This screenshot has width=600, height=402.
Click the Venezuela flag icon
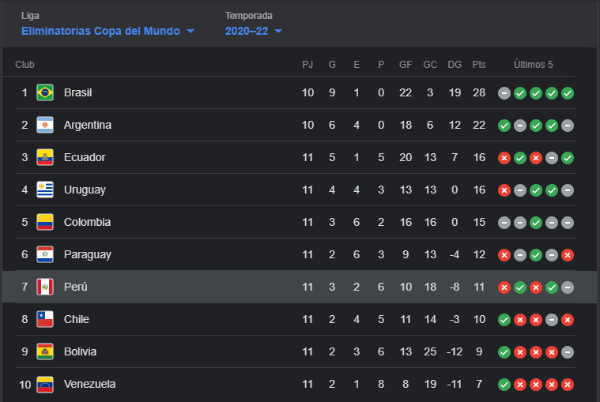pos(45,384)
